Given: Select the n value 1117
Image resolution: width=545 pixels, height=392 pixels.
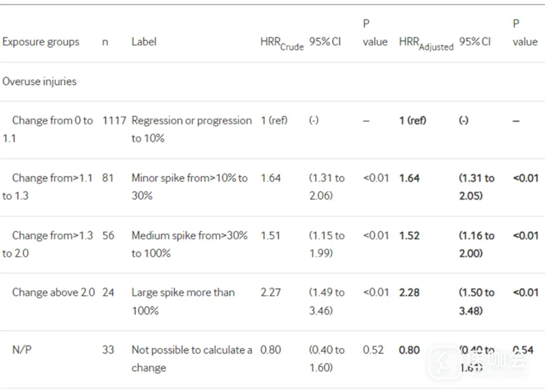Looking at the screenshot, I should (114, 120).
